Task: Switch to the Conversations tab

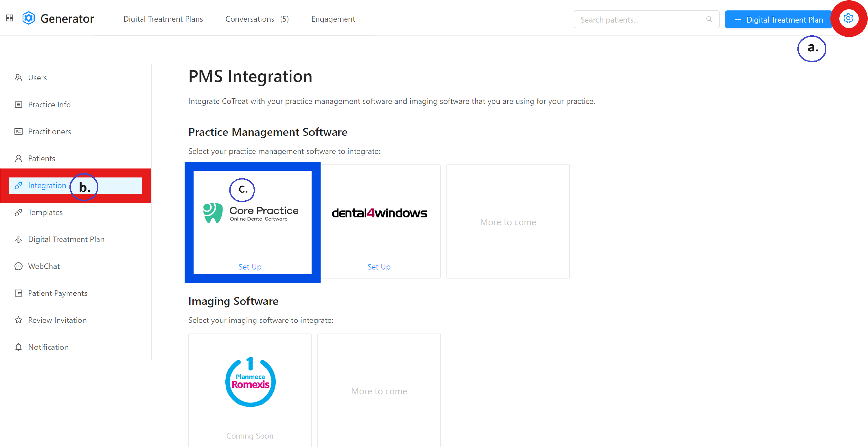Action: (x=250, y=19)
